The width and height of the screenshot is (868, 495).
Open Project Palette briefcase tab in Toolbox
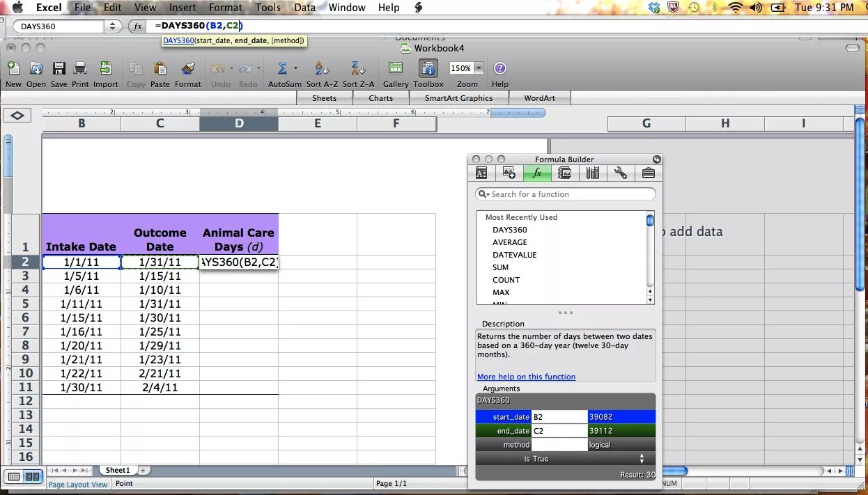(x=648, y=173)
